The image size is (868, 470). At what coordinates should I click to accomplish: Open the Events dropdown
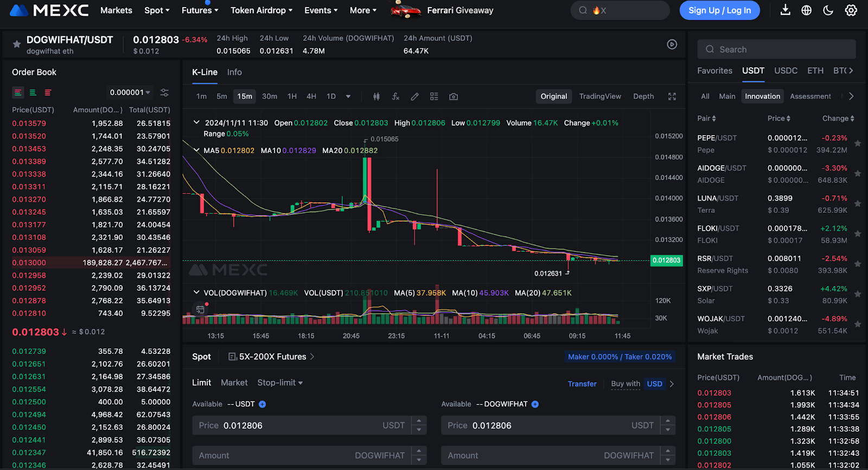point(321,10)
